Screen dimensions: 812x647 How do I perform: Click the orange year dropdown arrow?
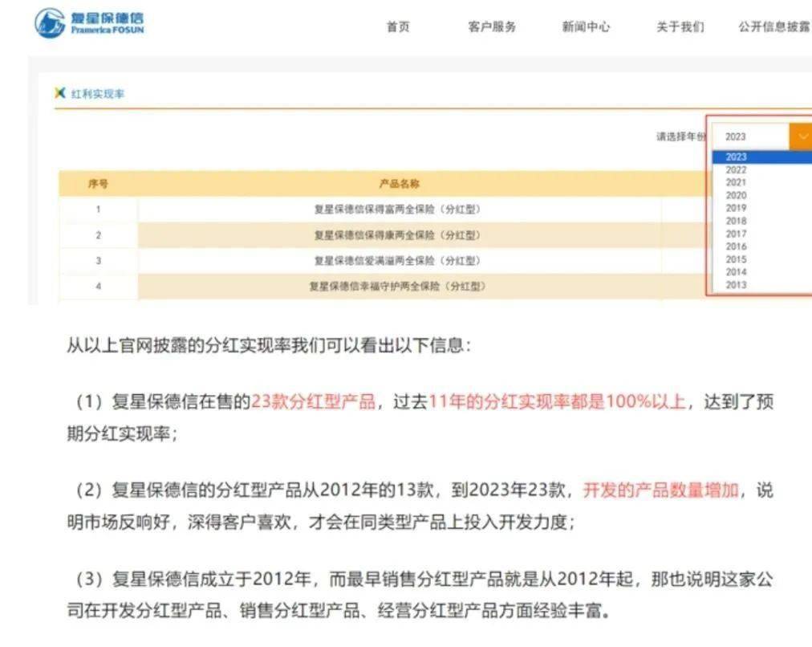[801, 136]
